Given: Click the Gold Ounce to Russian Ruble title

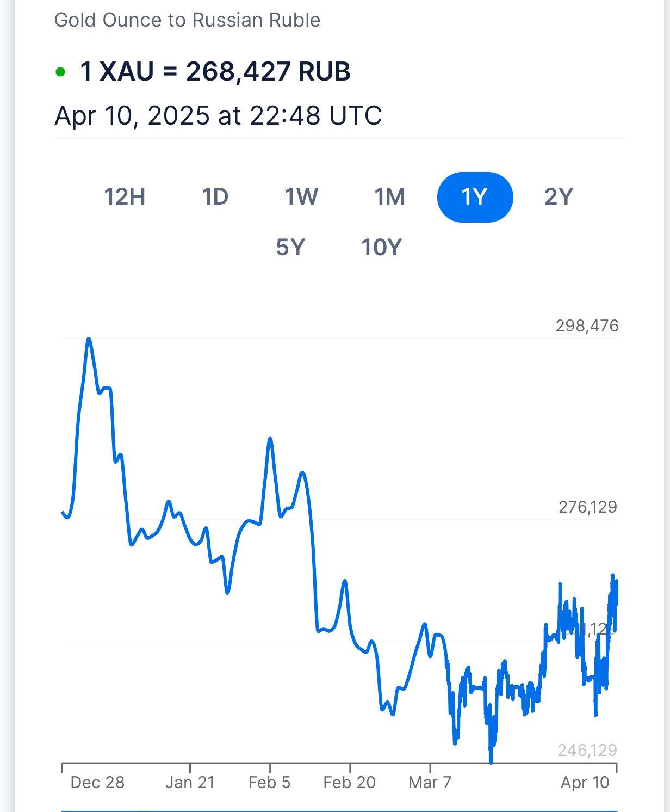Looking at the screenshot, I should pyautogui.click(x=187, y=20).
